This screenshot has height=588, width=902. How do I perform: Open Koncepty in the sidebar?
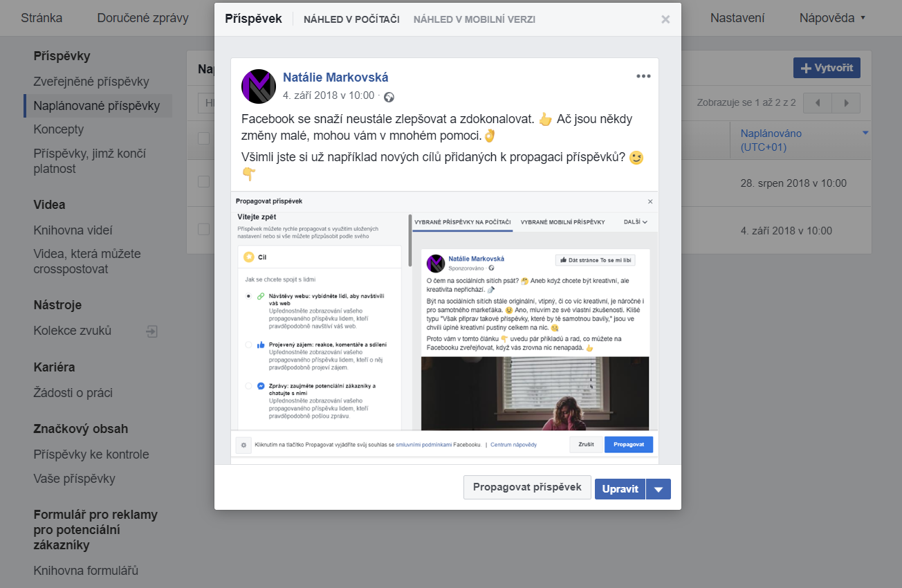(x=59, y=129)
